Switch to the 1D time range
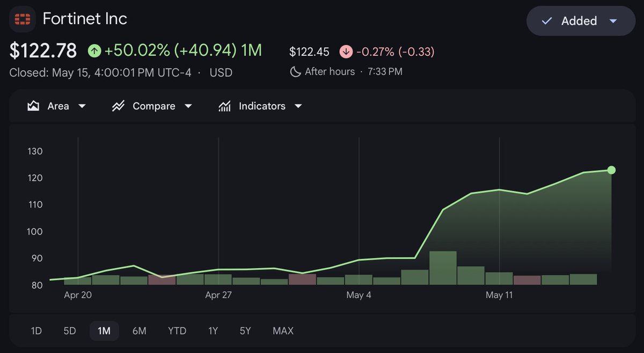This screenshot has height=353, width=644. click(x=36, y=331)
